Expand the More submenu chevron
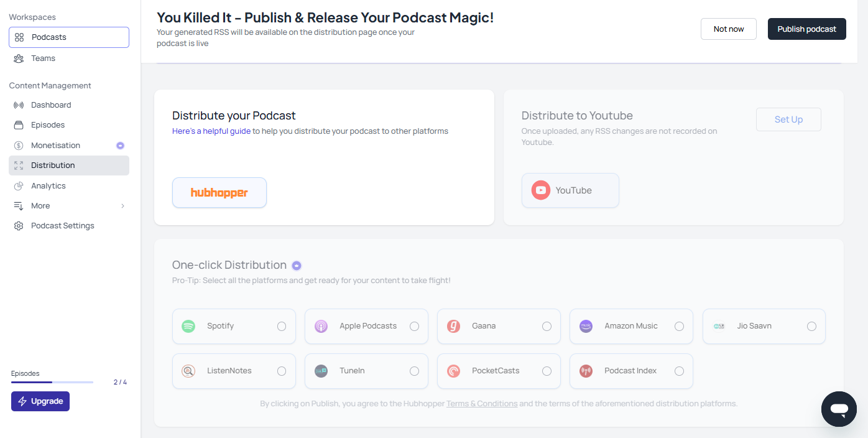Screen dimensions: 868x438 122,206
